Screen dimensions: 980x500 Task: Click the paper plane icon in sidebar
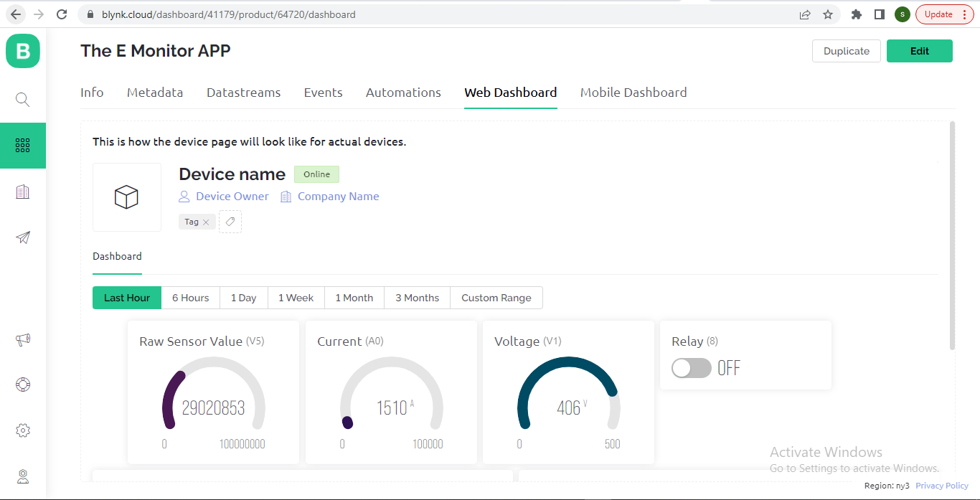pos(23,237)
